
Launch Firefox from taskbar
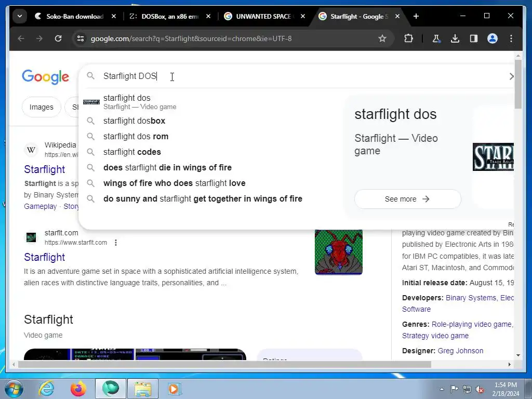[78, 389]
